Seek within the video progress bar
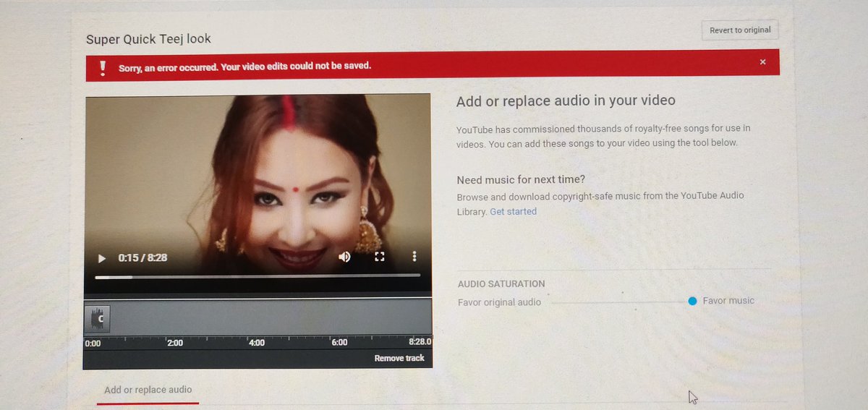The width and height of the screenshot is (868, 410). 258,276
